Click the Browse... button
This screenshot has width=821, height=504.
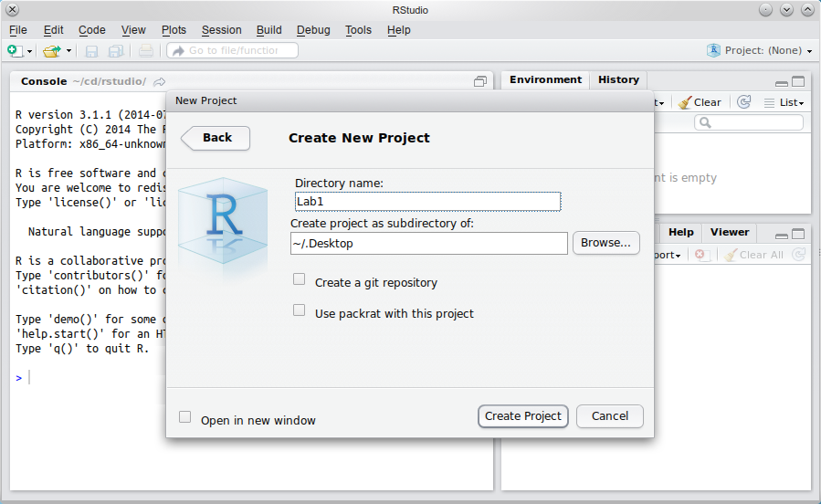point(605,243)
